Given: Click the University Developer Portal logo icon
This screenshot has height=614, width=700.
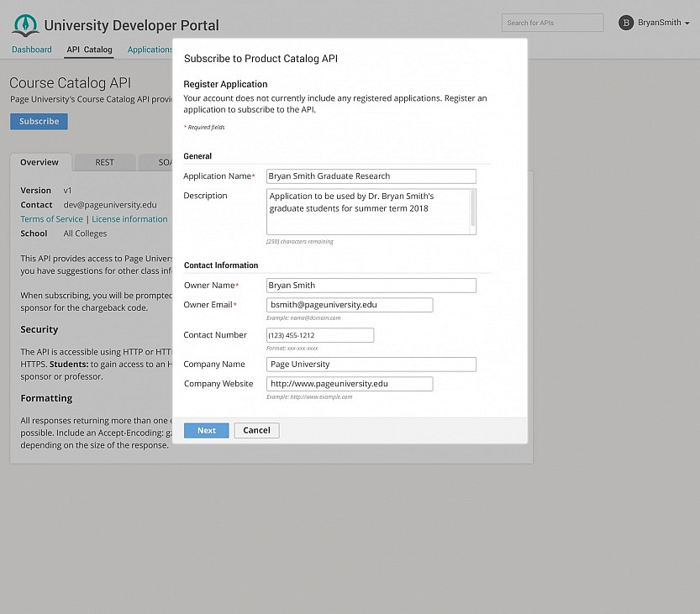Looking at the screenshot, I should [x=25, y=25].
